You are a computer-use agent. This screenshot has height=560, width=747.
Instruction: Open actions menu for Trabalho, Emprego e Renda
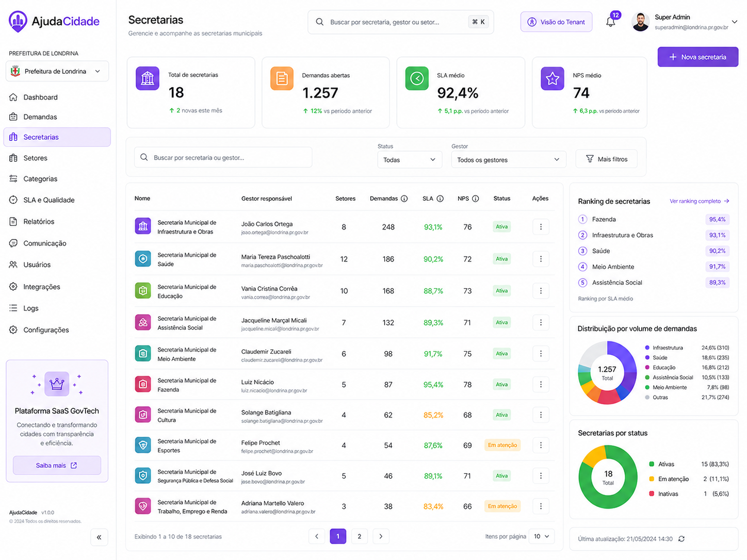coord(541,506)
